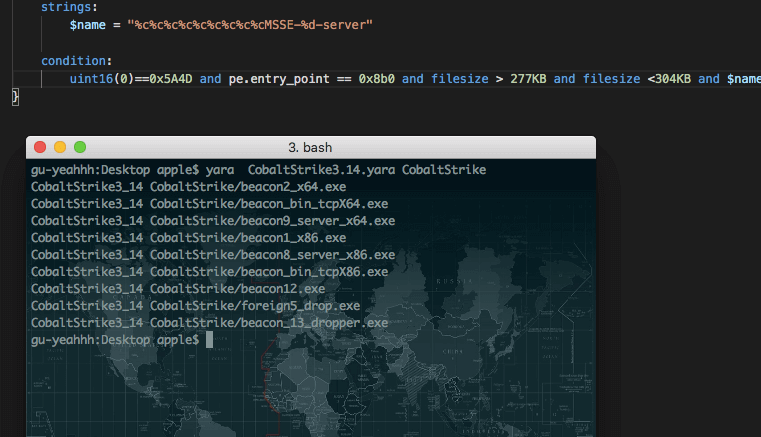Minimize the bash terminal with yellow button
The image size is (761, 437).
pos(60,147)
